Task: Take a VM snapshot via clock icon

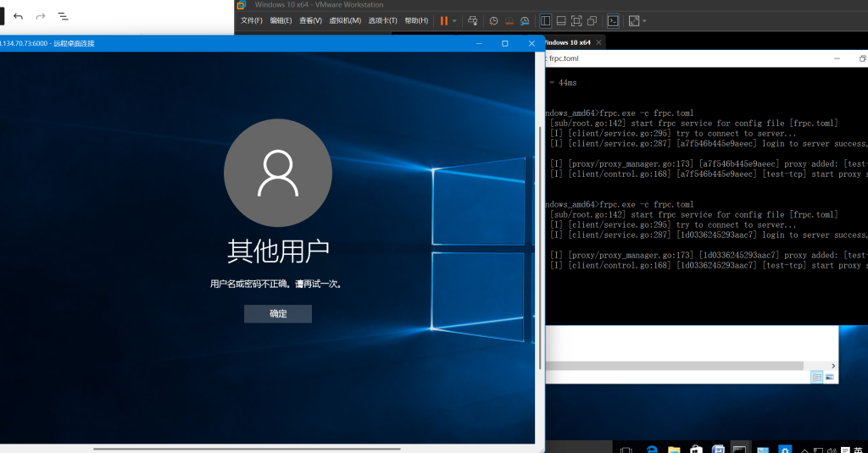Action: pos(493,20)
